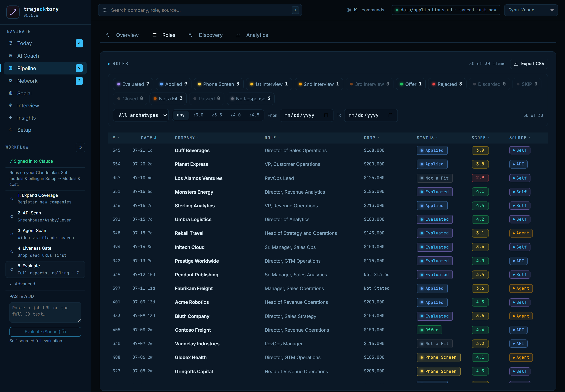The image size is (565, 392).
Task: Toggle the No Response filter chip
Action: coord(251,99)
